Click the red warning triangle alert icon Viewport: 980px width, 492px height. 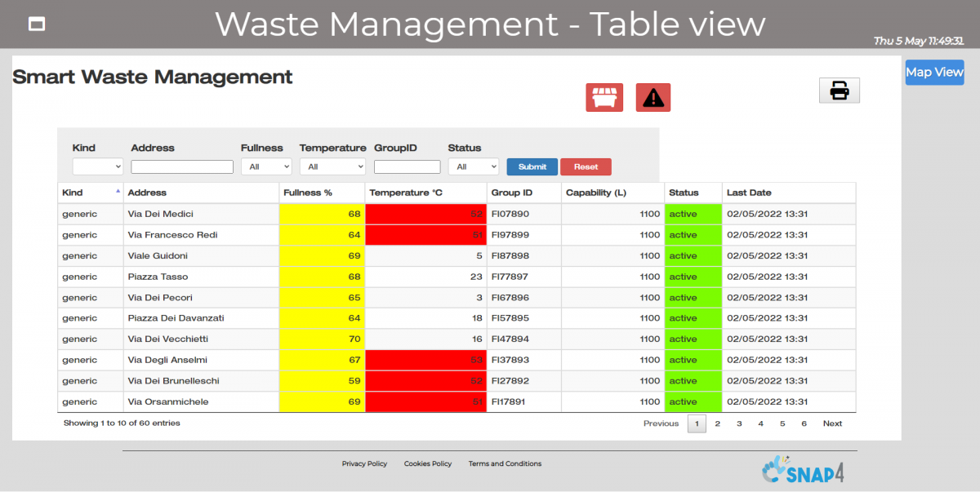pyautogui.click(x=653, y=98)
